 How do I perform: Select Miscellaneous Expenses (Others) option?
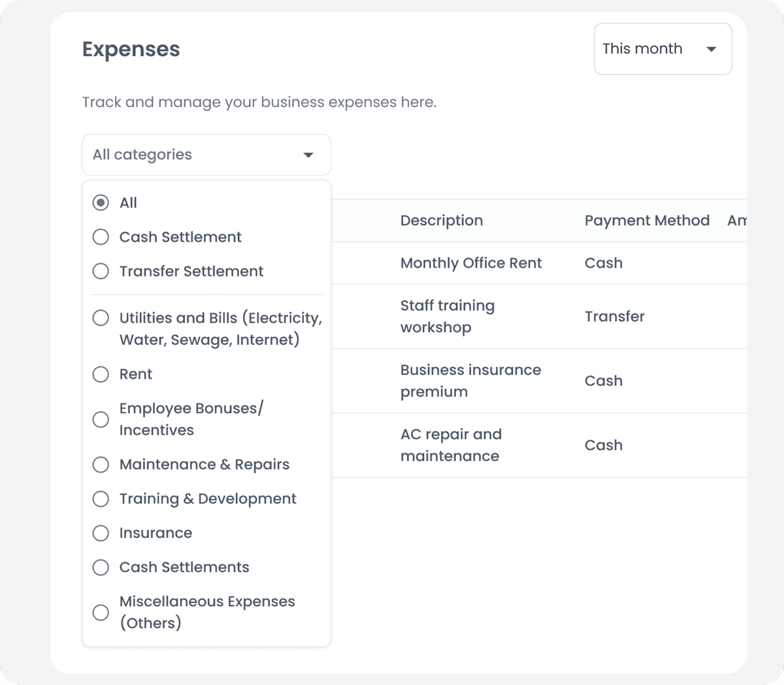point(101,613)
